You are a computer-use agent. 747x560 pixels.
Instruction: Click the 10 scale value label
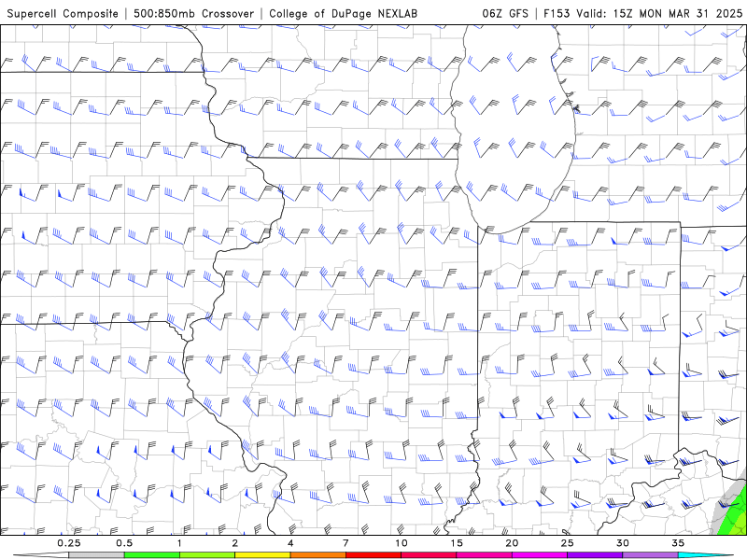click(402, 543)
